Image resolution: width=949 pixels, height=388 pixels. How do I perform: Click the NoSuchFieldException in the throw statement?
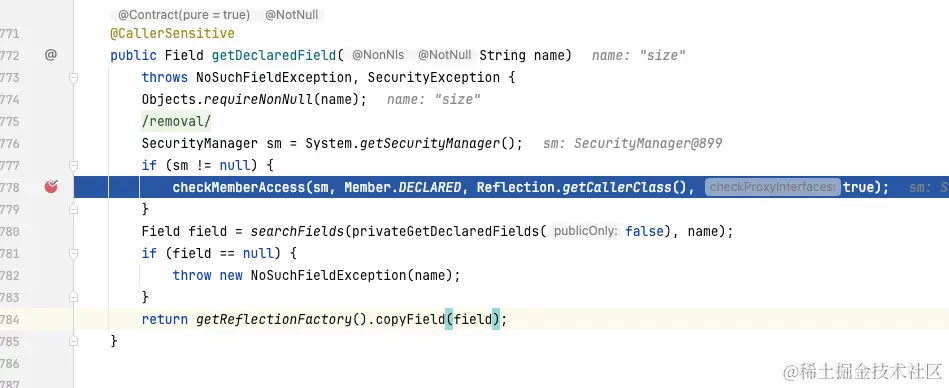[329, 275]
